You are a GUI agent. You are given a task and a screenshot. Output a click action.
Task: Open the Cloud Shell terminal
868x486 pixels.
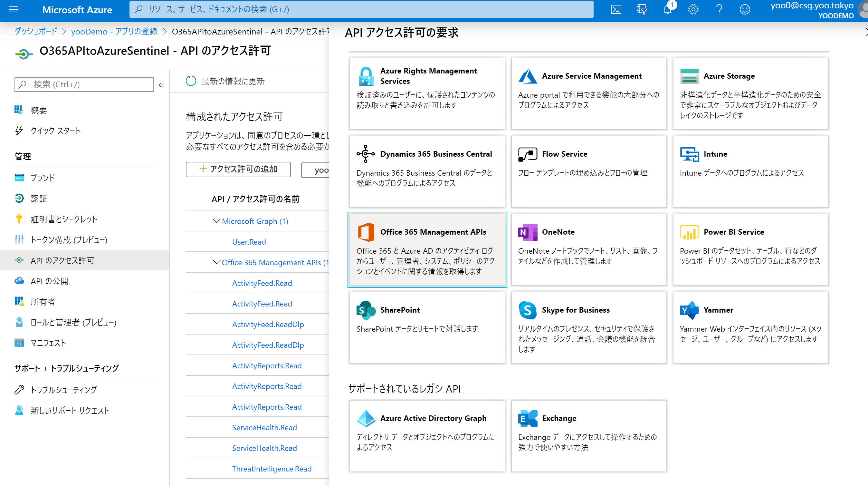click(616, 9)
